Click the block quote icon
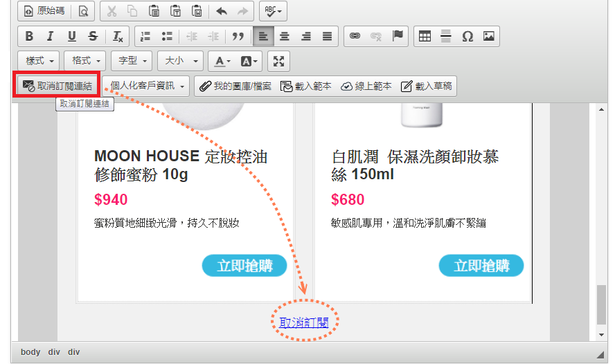The width and height of the screenshot is (615, 364). coord(238,37)
